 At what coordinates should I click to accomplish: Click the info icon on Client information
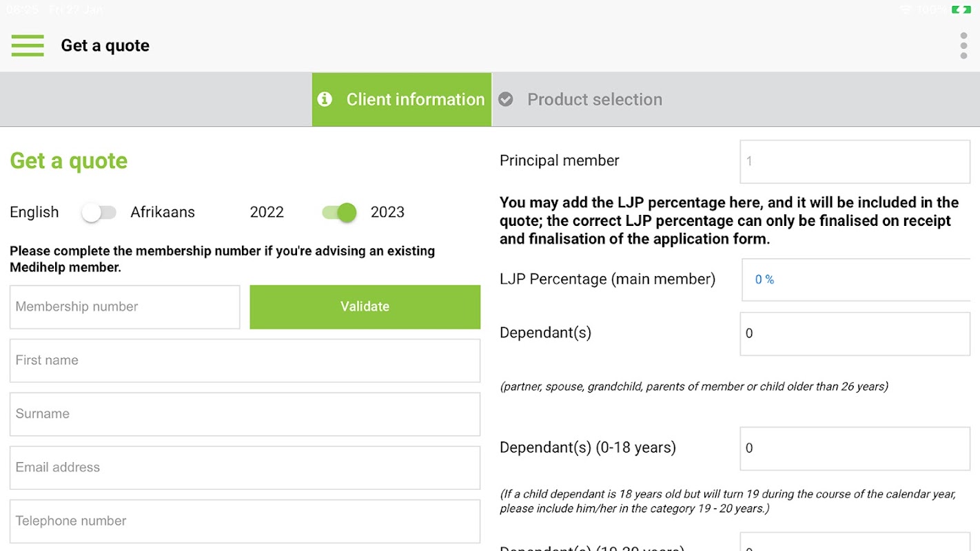(x=325, y=99)
